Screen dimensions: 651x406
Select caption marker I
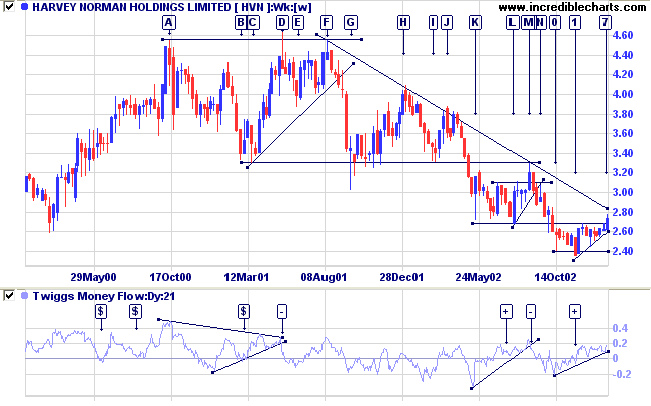pyautogui.click(x=433, y=22)
